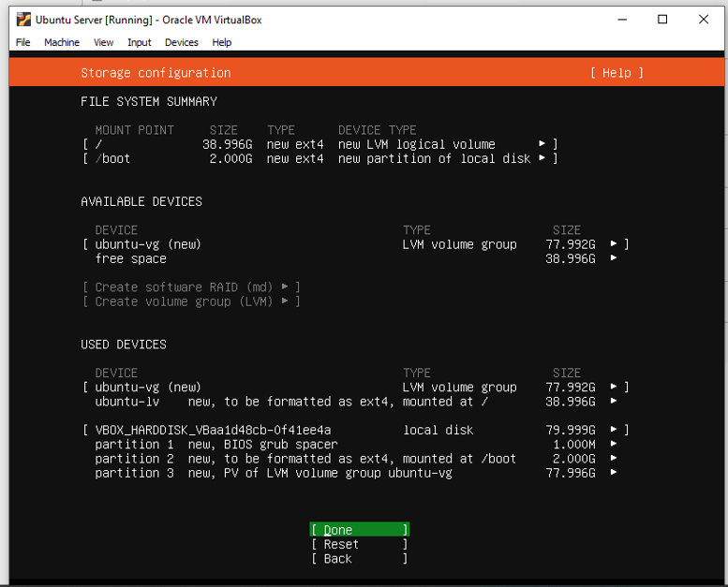Screen dimensions: 728x587
Task: Expand free space 38.996G entry arrow
Action: coord(614,258)
